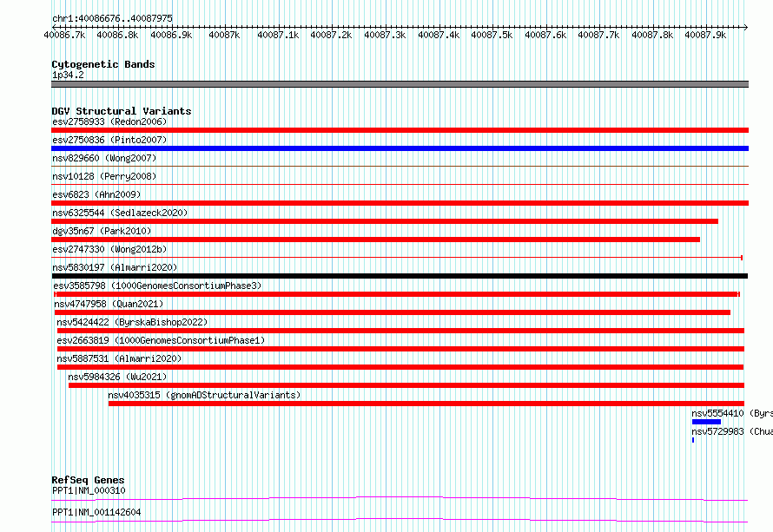The height and width of the screenshot is (532, 773).
Task: Click the gray 1p34.2 cytogenetic band bar
Action: (400, 84)
